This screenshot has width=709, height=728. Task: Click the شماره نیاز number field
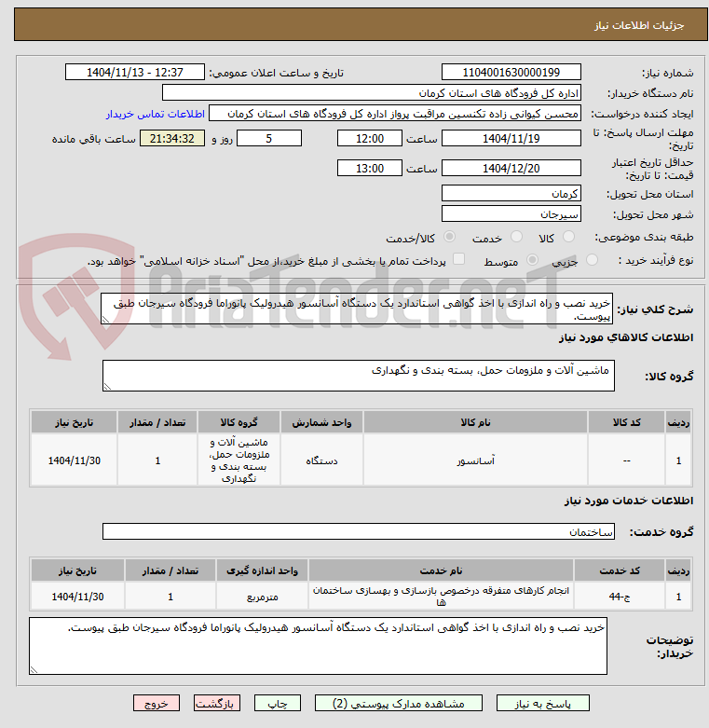pos(511,73)
